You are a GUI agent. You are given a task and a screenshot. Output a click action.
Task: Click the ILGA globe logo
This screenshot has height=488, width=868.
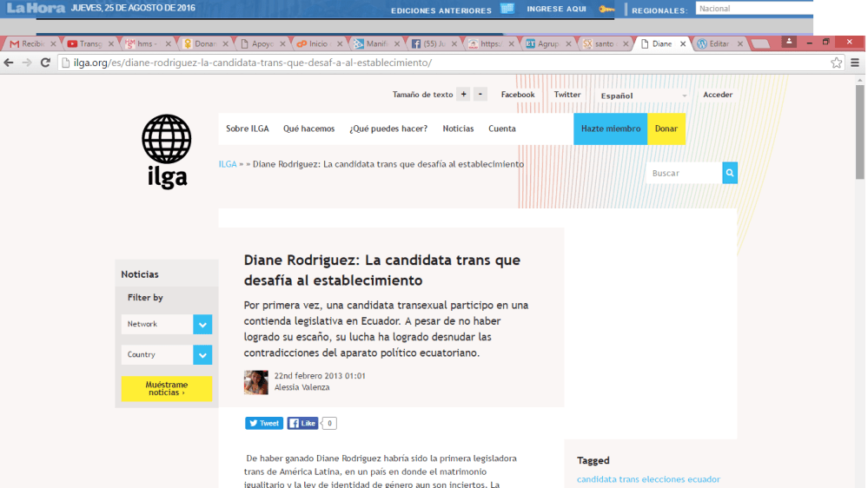tap(166, 150)
